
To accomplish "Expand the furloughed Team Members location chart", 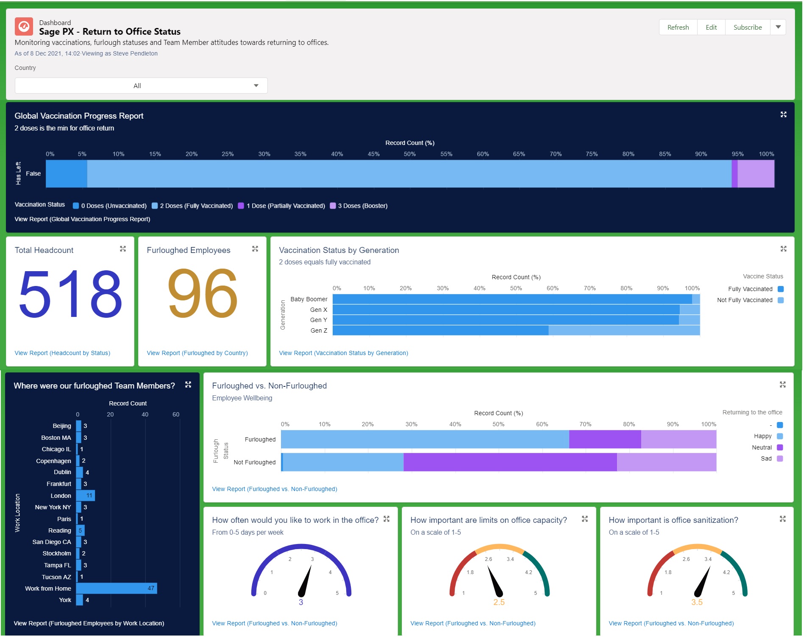I will (188, 384).
